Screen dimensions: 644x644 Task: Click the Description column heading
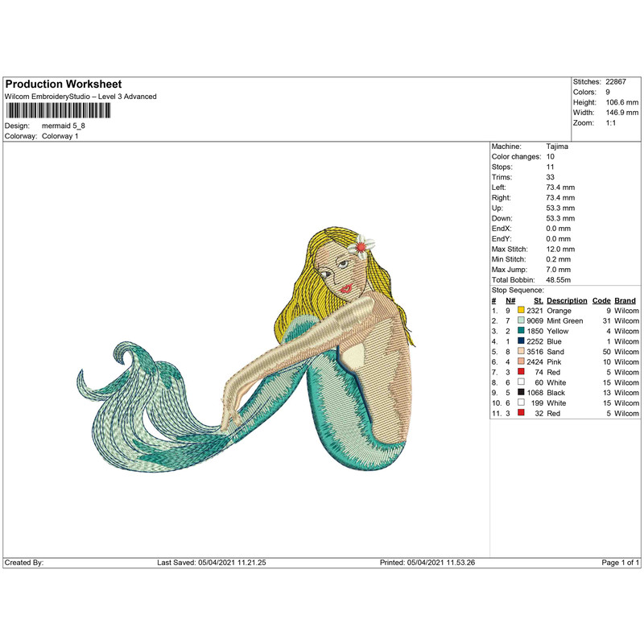coord(567,300)
